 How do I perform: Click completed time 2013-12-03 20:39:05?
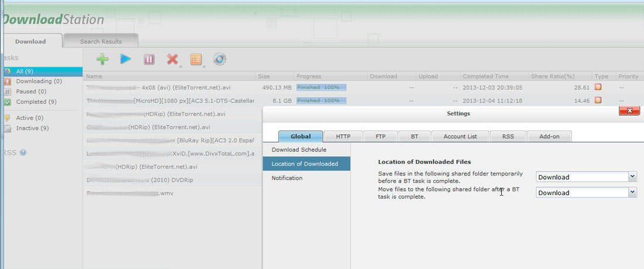492,87
